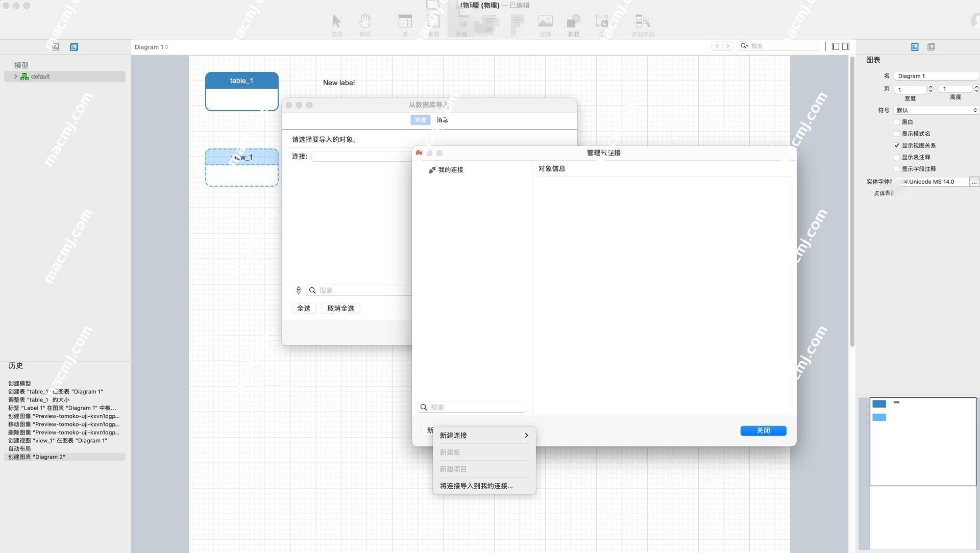Go back with the previous arrow
980x553 pixels.
point(717,46)
